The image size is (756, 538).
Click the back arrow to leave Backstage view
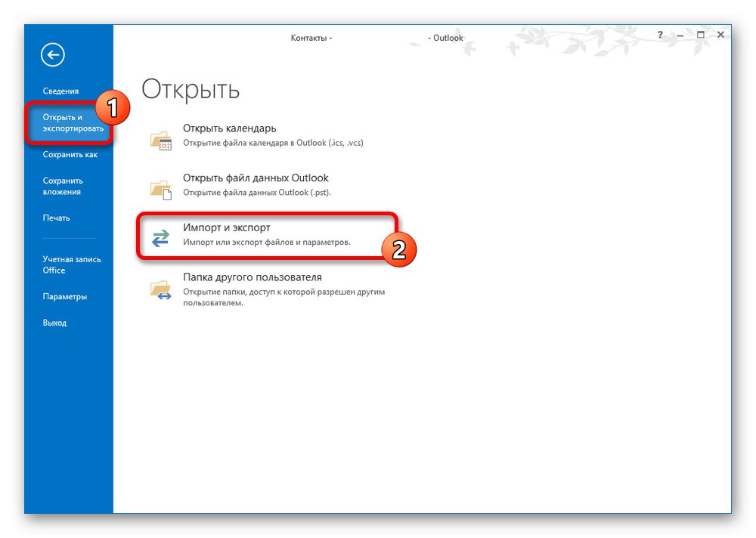coord(52,54)
